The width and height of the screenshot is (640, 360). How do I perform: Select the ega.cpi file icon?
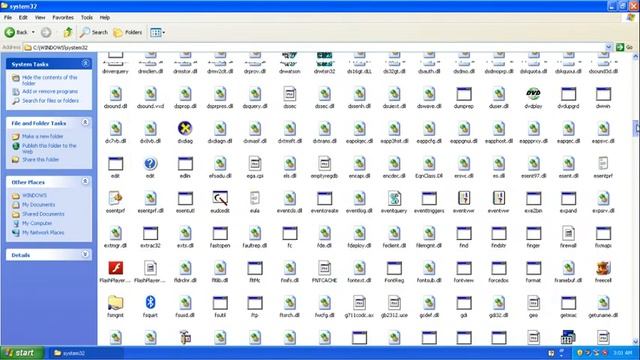coord(255,164)
